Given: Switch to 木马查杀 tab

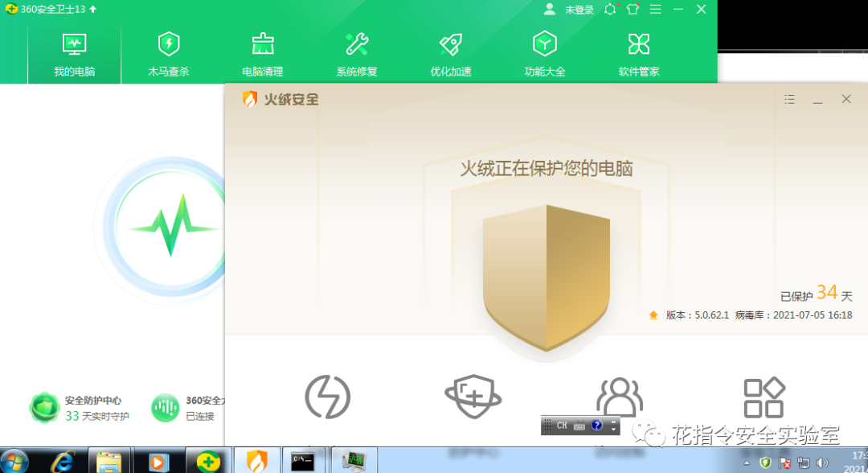Looking at the screenshot, I should coord(168,54).
